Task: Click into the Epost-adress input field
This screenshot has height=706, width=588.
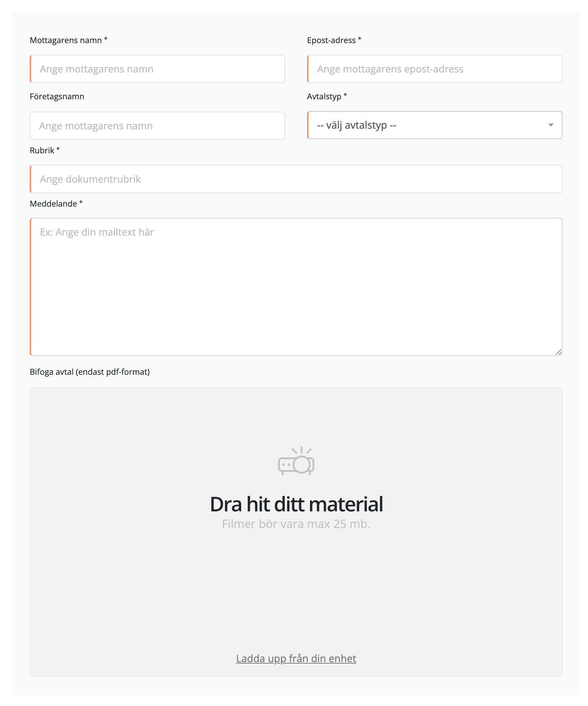Action: tap(435, 69)
